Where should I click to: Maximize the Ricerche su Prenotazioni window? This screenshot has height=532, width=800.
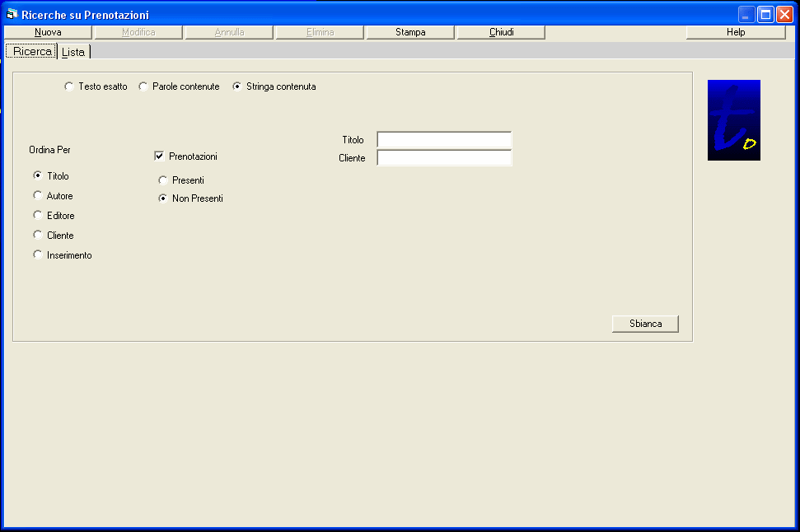coord(765,15)
